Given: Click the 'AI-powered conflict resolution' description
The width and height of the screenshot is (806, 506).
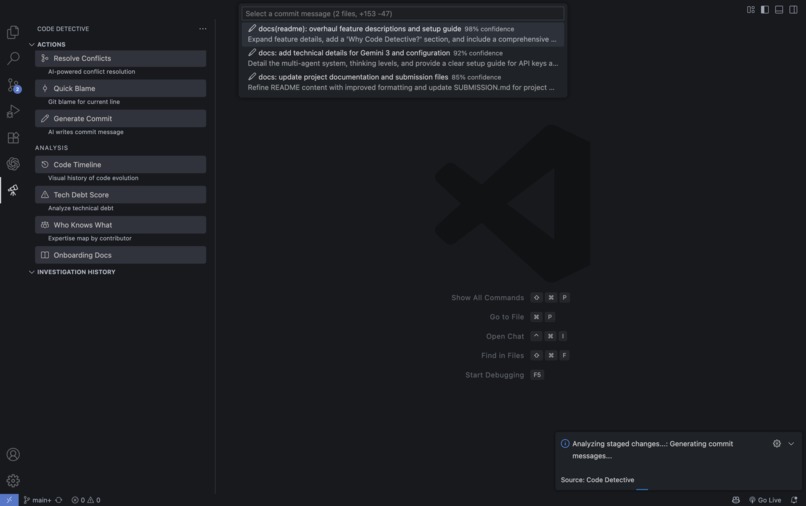Looking at the screenshot, I should tap(91, 71).
